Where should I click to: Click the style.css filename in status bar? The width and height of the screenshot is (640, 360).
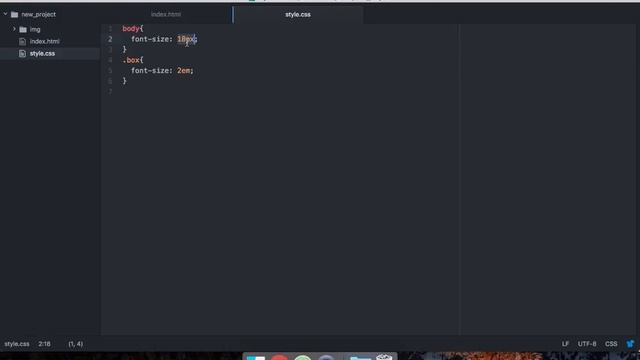[17, 344]
